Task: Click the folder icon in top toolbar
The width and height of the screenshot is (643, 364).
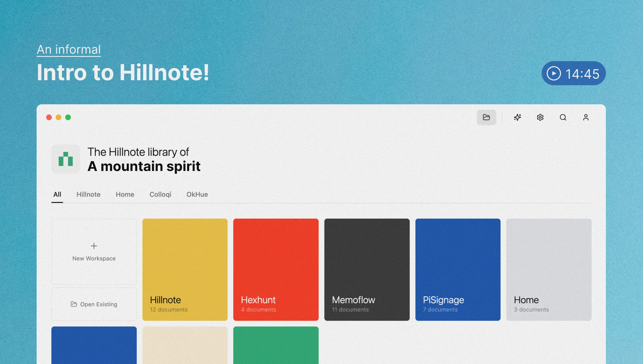Action: (x=486, y=117)
